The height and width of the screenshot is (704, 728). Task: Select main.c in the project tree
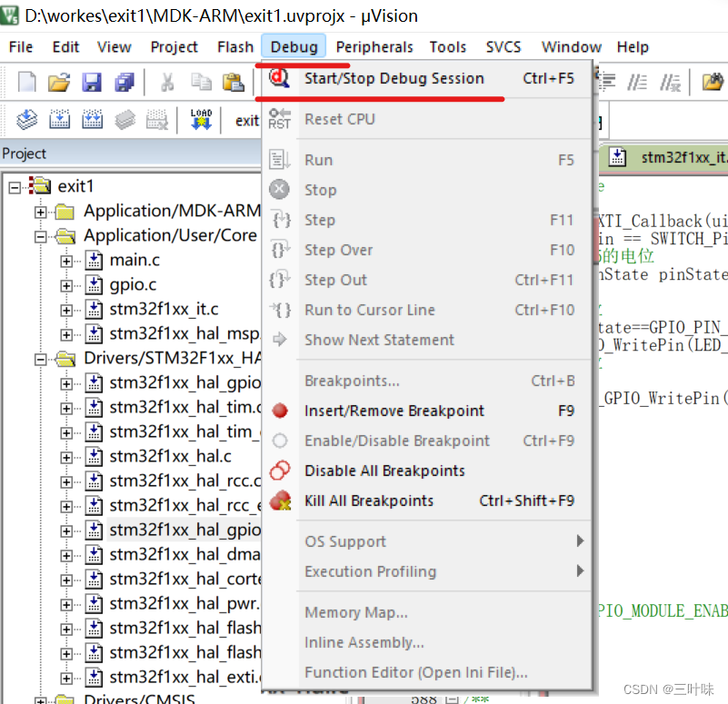135,261
